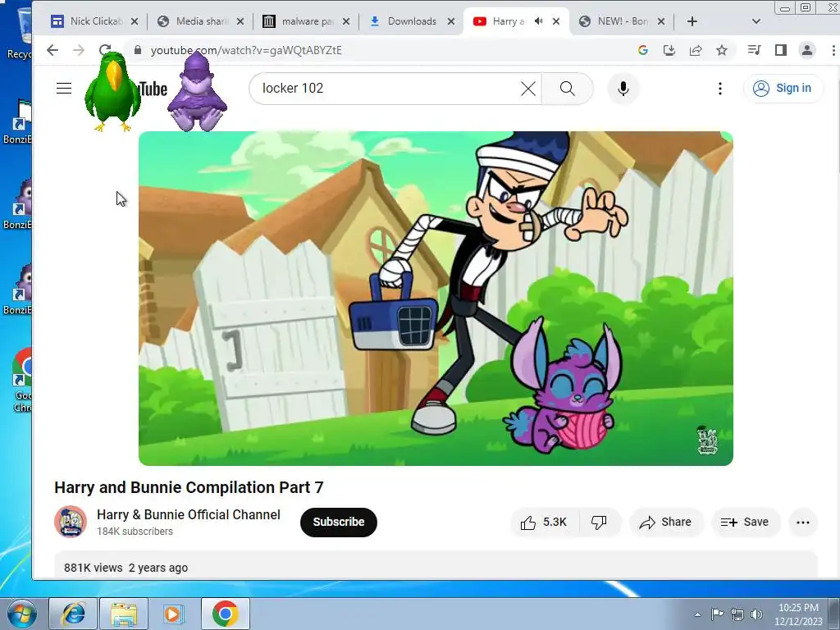Share this page icon in Chrome
The width and height of the screenshot is (840, 630).
[x=696, y=50]
